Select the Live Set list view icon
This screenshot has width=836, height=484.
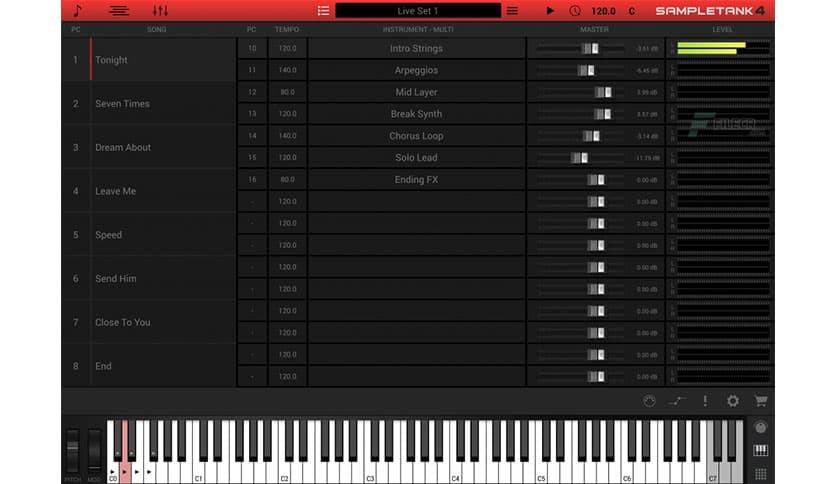[x=323, y=11]
